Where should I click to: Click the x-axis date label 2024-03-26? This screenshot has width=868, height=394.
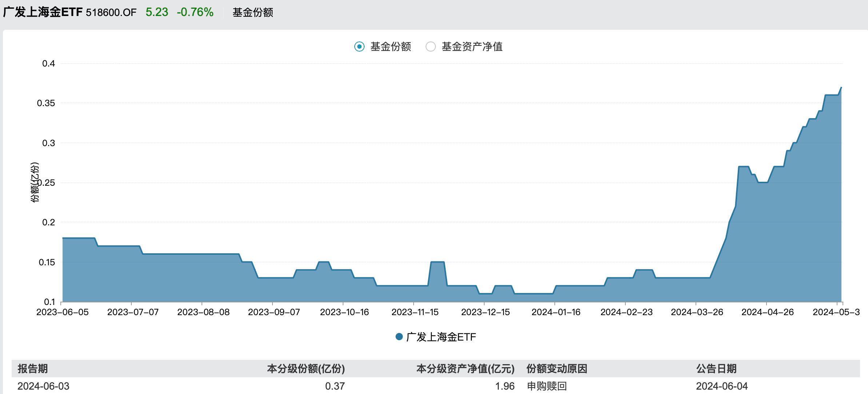[x=697, y=312]
